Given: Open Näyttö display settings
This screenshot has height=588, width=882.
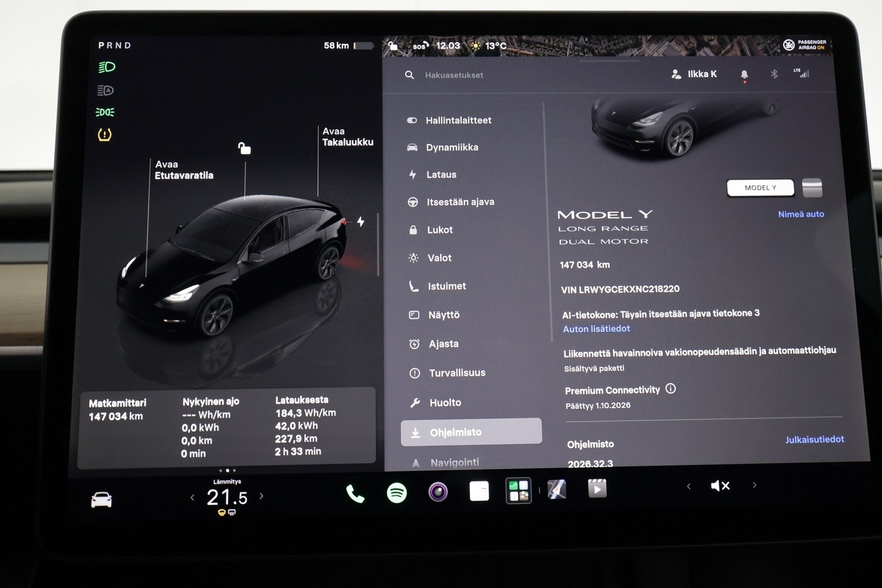Looking at the screenshot, I should coord(435,315).
